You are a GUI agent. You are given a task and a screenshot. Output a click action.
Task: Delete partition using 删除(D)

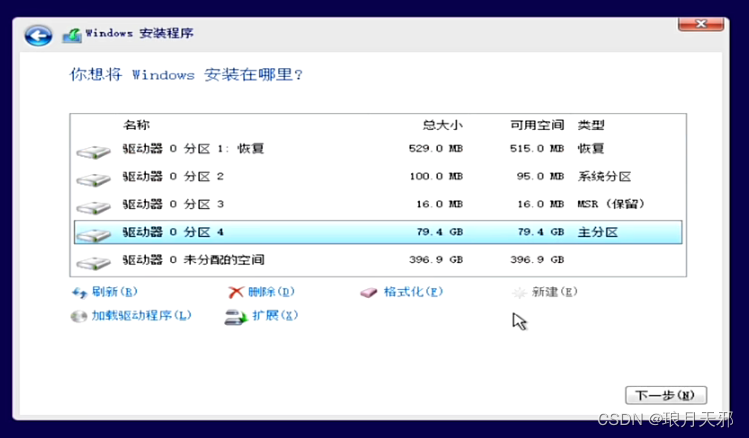coord(271,291)
